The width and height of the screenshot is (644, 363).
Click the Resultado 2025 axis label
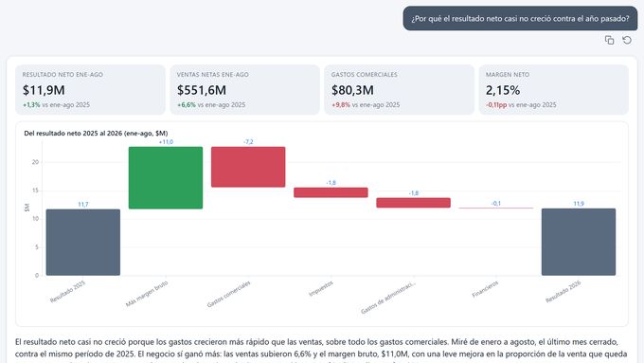pyautogui.click(x=67, y=292)
